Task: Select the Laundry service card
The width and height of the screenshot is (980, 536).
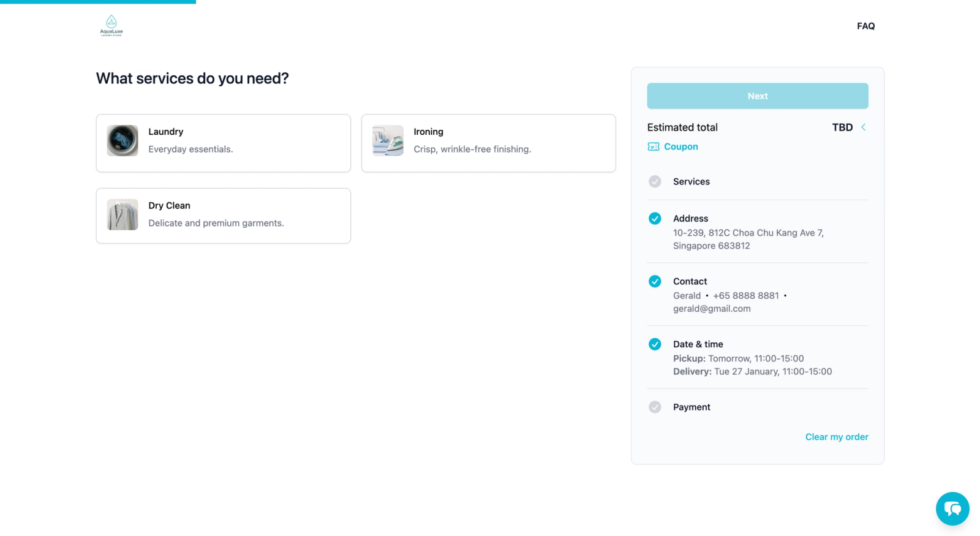Action: 224,143
